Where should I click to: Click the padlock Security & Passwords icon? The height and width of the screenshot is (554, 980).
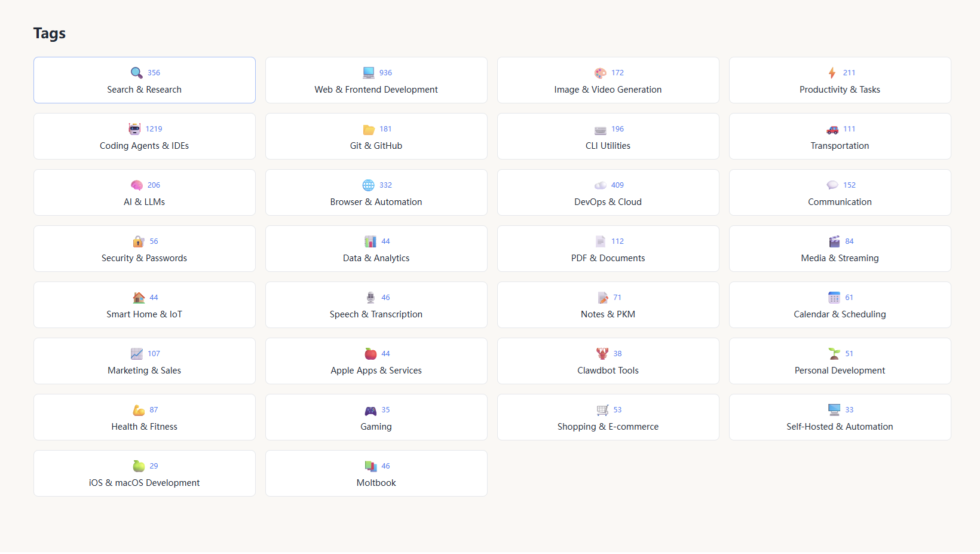139,241
